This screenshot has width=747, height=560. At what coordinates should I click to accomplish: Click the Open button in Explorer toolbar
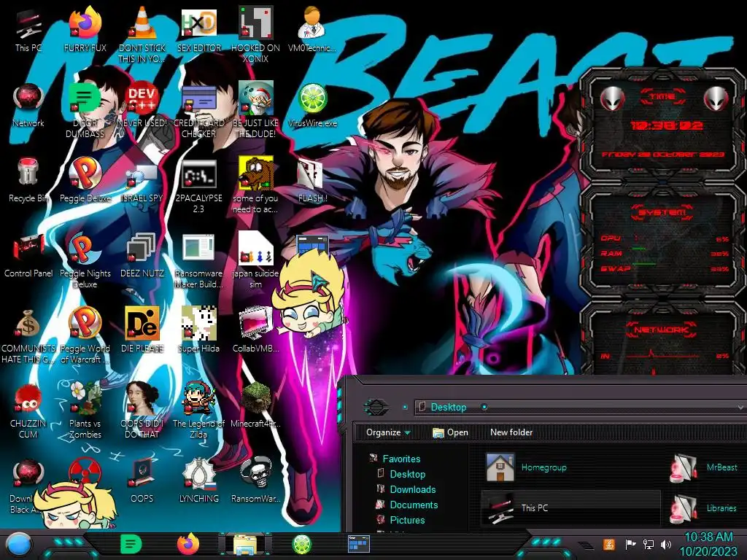[x=450, y=432]
